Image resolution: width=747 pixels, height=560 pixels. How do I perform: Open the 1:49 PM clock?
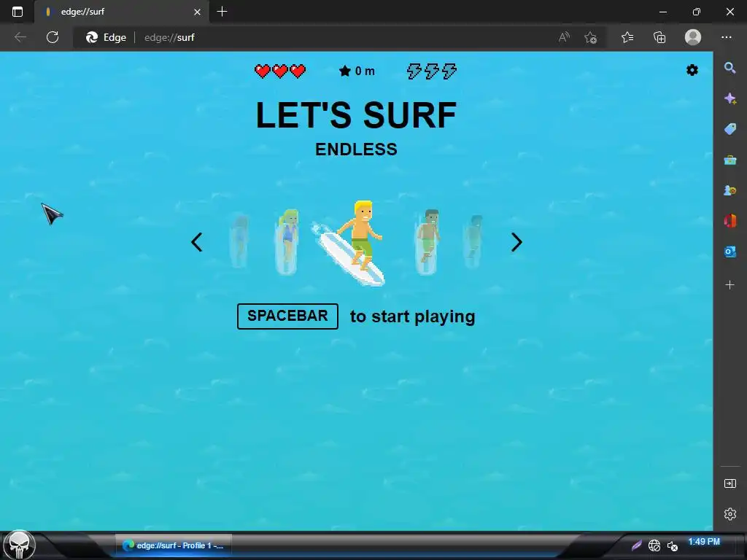tap(704, 542)
